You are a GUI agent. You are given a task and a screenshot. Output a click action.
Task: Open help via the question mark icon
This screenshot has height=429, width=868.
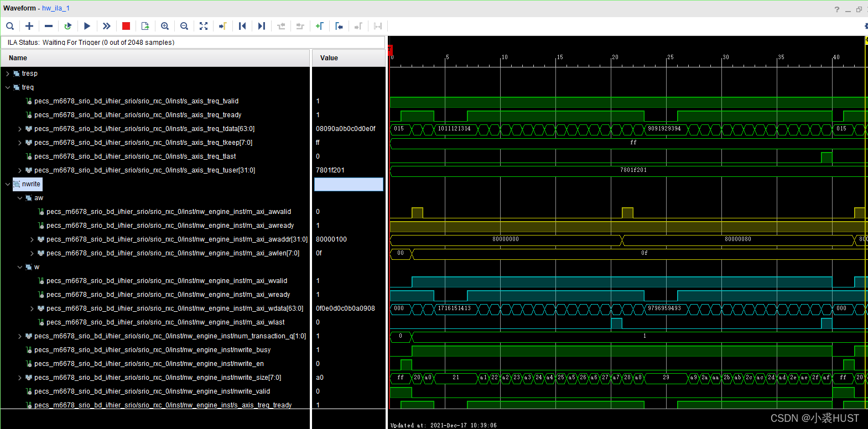(x=837, y=9)
